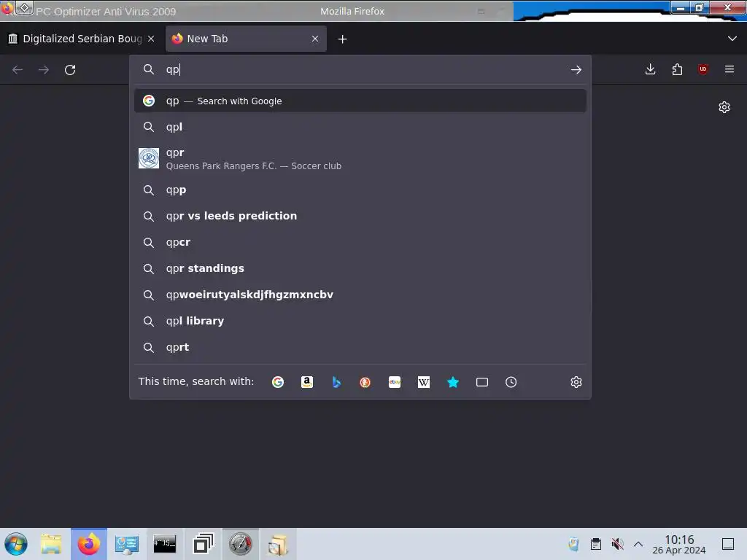Image resolution: width=747 pixels, height=560 pixels.
Task: Click into the address bar text field
Action: coord(362,70)
